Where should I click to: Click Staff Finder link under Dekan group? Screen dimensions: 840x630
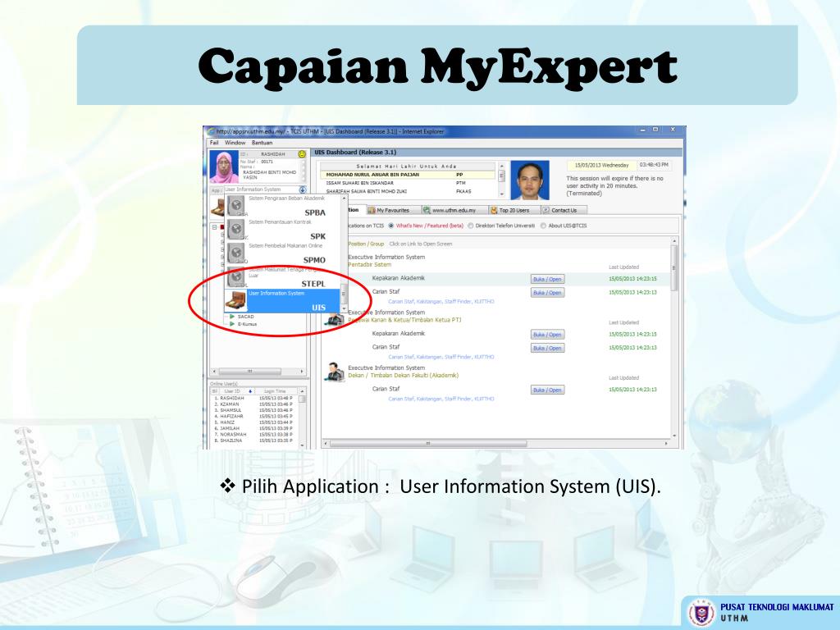pyautogui.click(x=458, y=399)
